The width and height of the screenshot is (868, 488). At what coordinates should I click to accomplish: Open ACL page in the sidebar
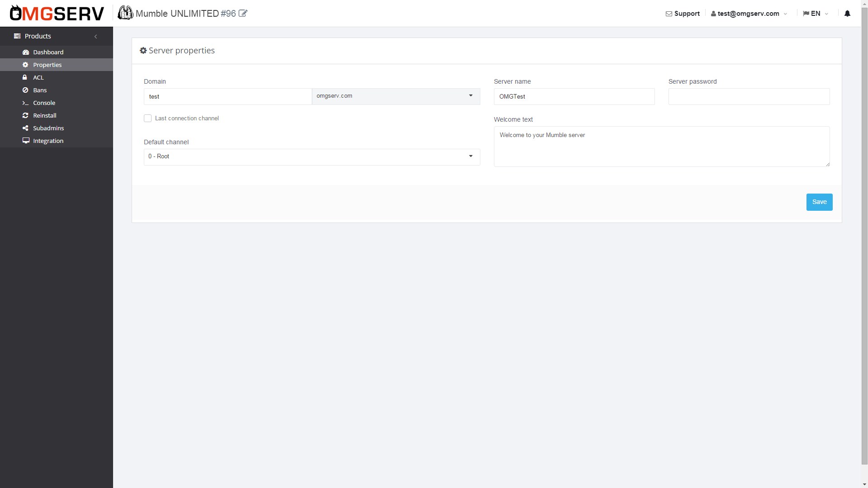(x=57, y=78)
